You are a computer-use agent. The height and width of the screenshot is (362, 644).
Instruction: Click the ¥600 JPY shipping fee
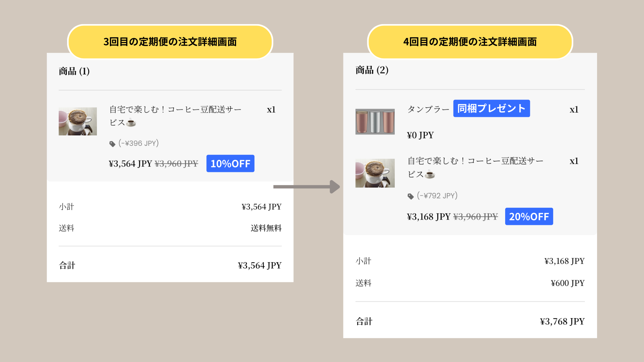pyautogui.click(x=568, y=283)
